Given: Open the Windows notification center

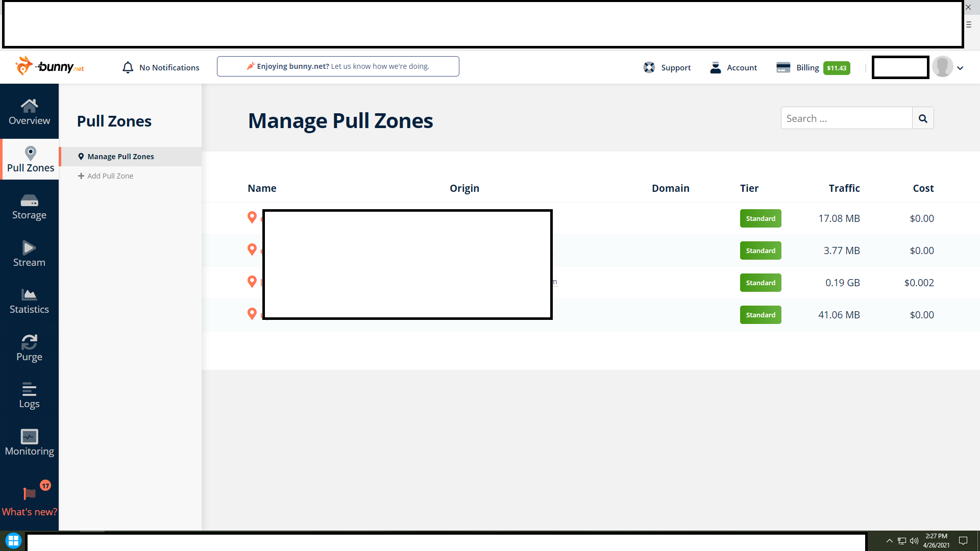Looking at the screenshot, I should [963, 541].
